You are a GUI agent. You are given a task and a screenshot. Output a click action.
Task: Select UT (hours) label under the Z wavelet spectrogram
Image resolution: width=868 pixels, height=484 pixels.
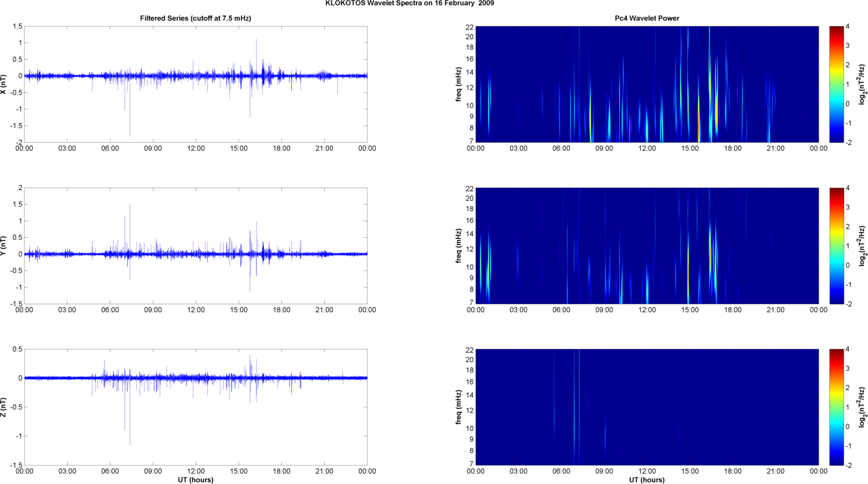tap(647, 479)
